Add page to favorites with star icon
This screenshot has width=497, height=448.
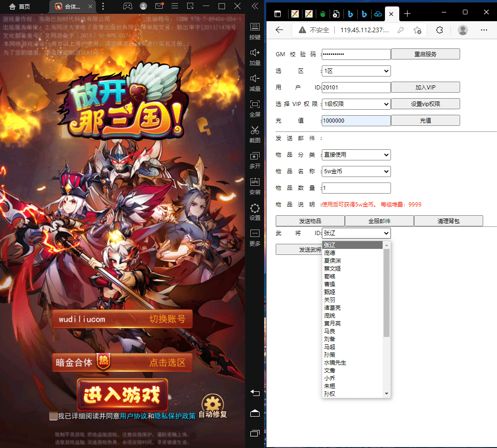[x=417, y=30]
